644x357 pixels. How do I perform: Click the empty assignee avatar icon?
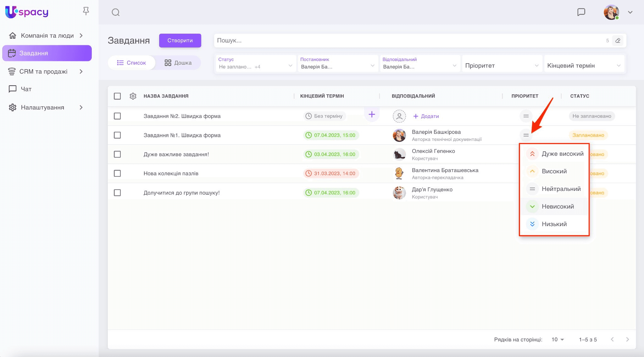[x=399, y=116]
